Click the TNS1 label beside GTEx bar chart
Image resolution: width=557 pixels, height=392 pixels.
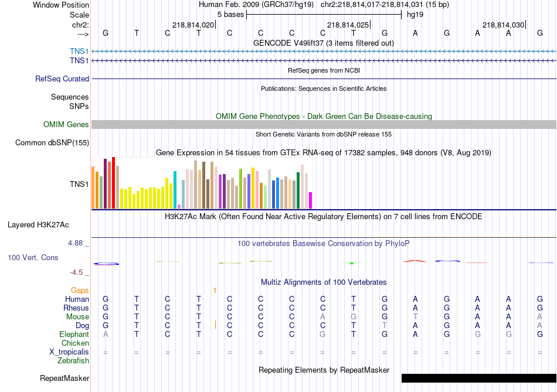point(79,184)
